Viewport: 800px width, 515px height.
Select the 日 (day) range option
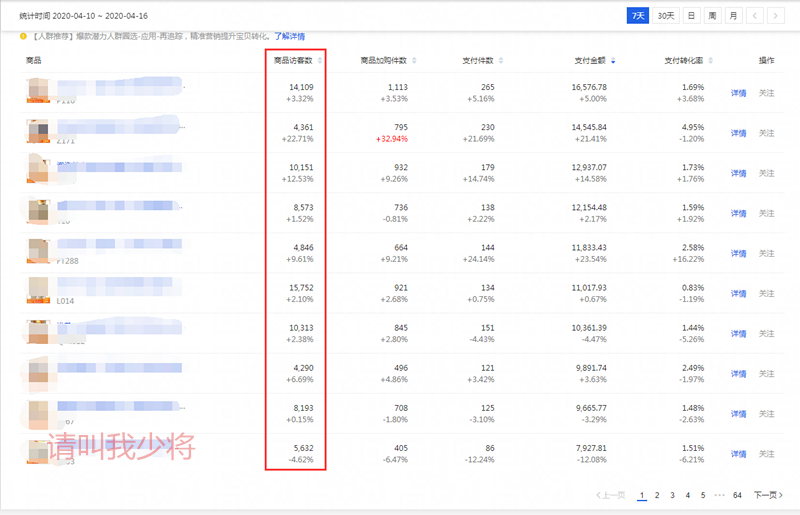[690, 15]
